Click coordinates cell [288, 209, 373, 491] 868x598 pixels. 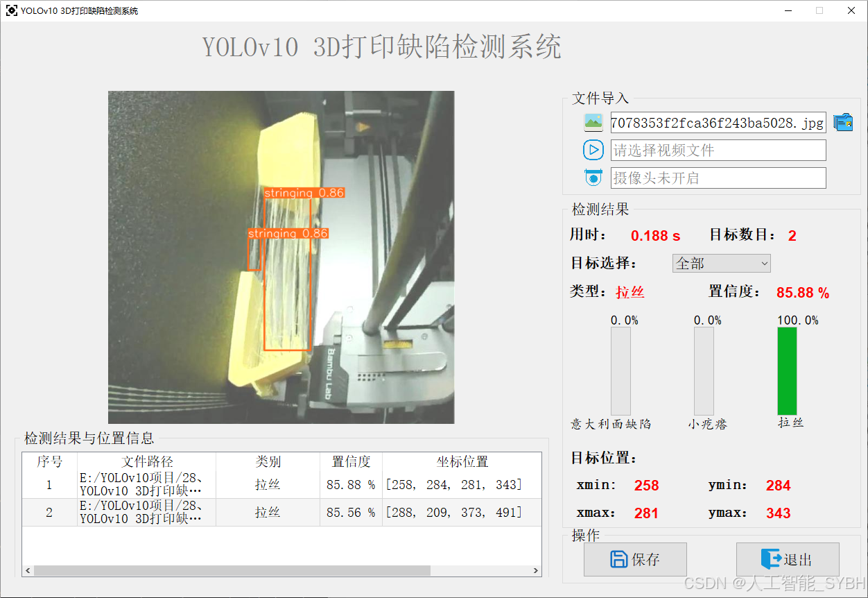tap(462, 512)
